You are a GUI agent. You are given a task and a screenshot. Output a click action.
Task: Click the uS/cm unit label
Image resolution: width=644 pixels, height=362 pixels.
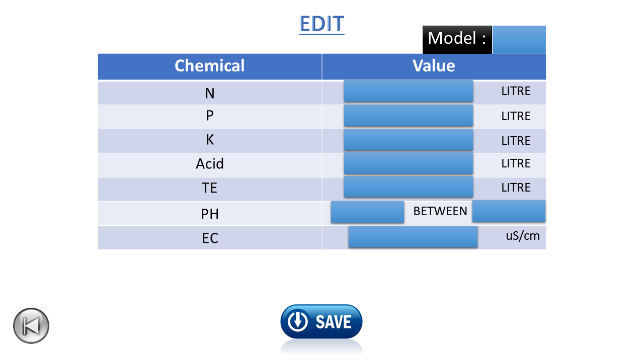point(523,236)
